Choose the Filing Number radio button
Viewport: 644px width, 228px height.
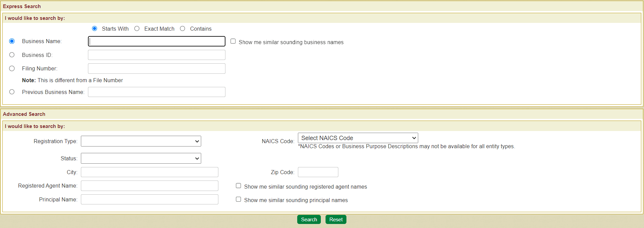[x=12, y=68]
